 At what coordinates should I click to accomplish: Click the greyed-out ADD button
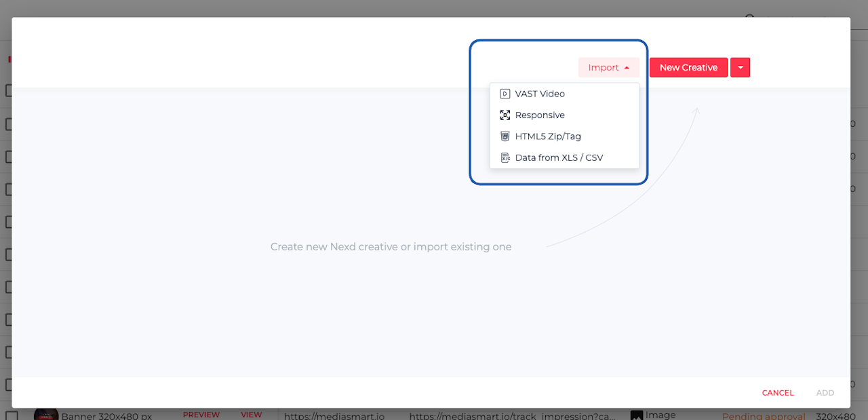tap(825, 393)
